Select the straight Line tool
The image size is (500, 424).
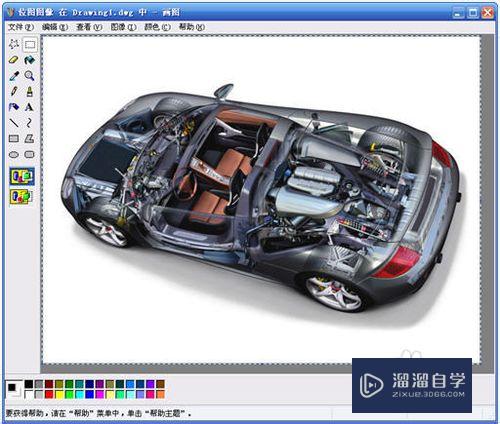[x=14, y=123]
